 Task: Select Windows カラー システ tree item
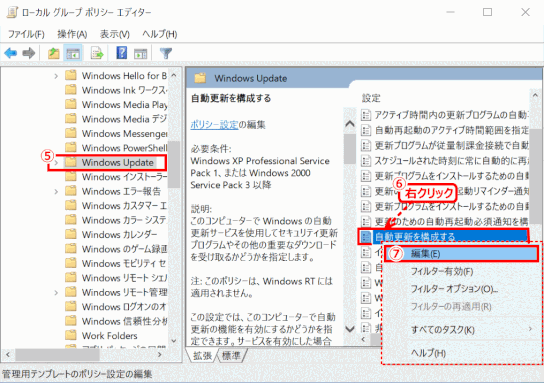pos(124,220)
